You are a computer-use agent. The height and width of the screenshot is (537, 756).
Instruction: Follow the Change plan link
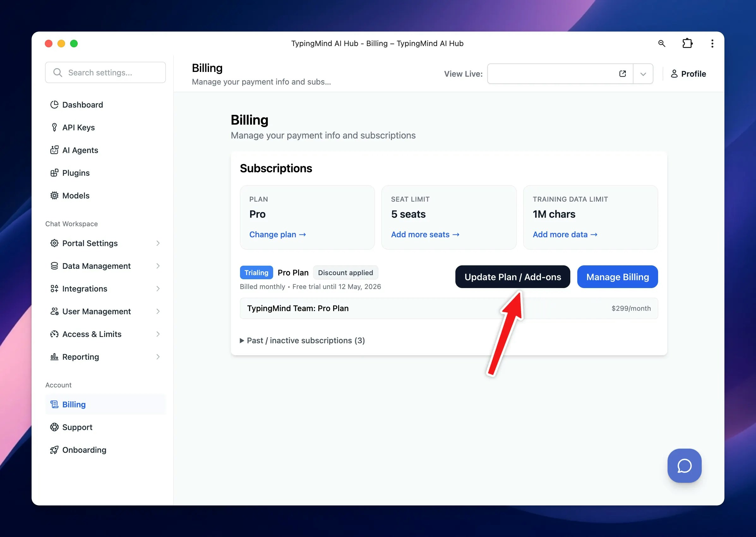click(277, 234)
